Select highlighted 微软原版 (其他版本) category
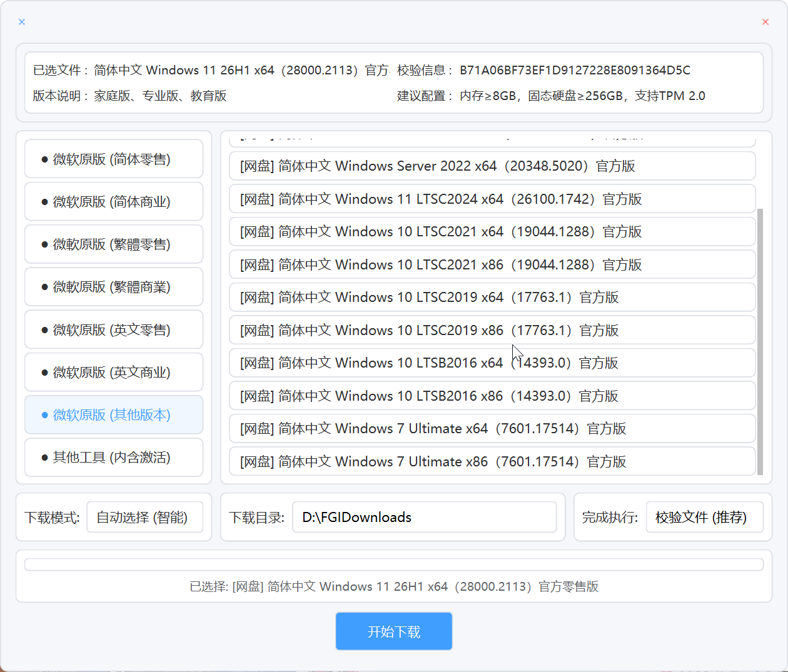 click(x=114, y=414)
